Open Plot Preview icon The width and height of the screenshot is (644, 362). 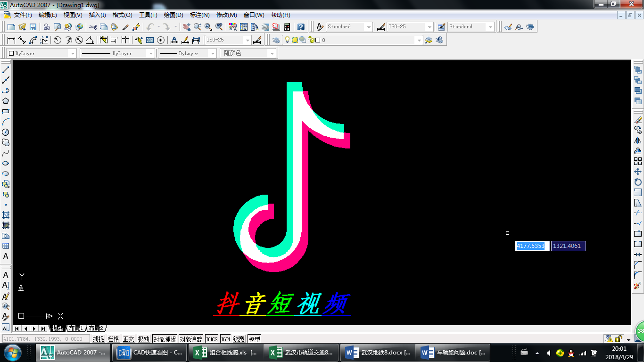pos(57,27)
